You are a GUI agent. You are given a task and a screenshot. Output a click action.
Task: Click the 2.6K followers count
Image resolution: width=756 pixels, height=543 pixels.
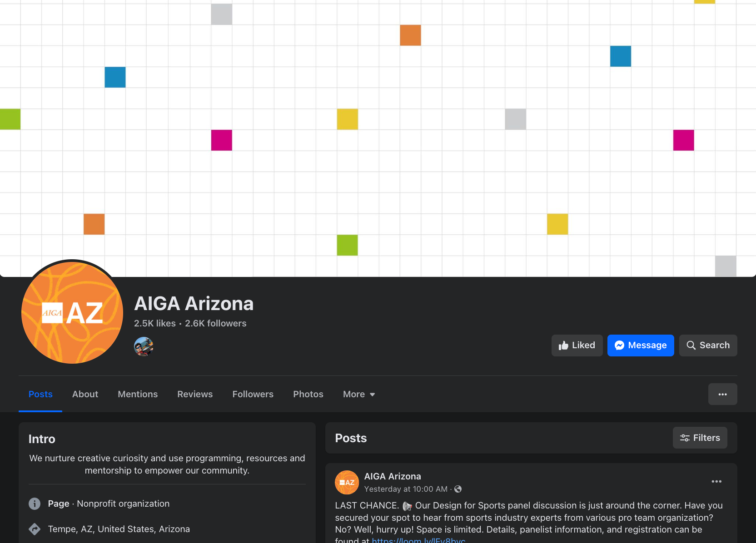click(x=216, y=323)
